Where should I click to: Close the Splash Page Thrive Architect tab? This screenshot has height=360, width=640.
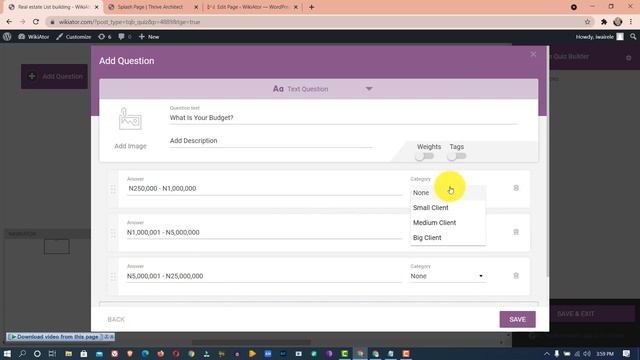[196, 7]
